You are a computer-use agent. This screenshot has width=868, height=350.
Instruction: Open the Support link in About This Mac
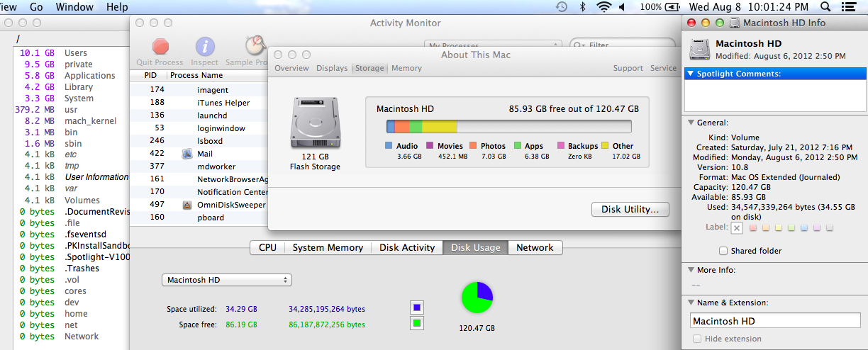[x=628, y=68]
